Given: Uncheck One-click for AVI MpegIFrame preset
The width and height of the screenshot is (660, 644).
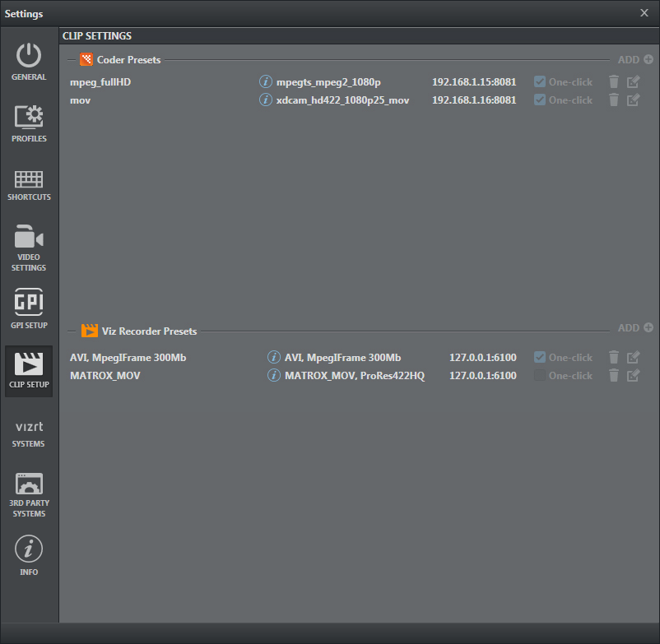Looking at the screenshot, I should [540, 358].
